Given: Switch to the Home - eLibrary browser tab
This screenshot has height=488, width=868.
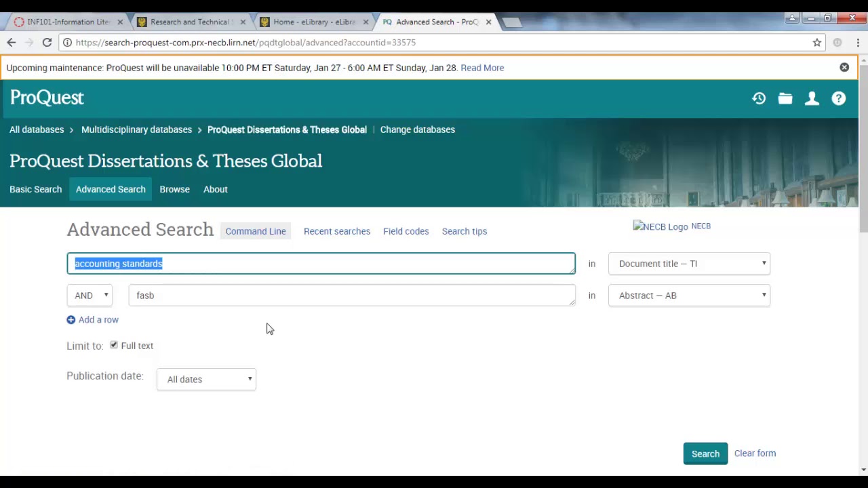Looking at the screenshot, I should click(x=314, y=22).
